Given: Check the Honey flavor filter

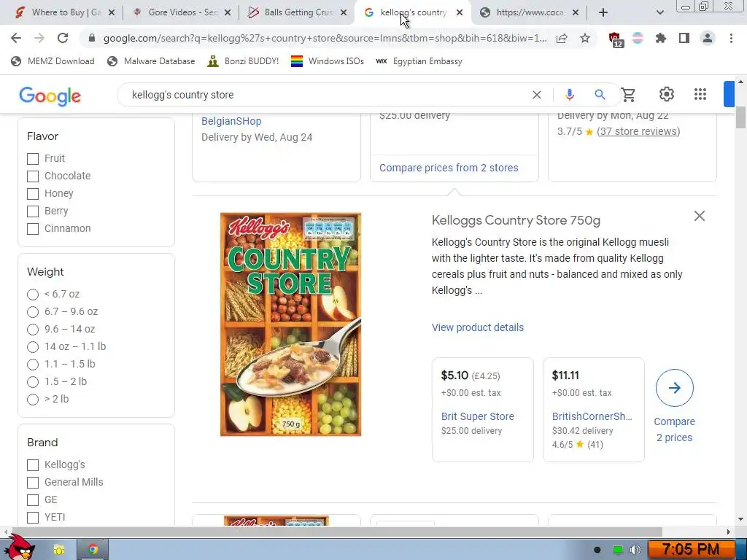Looking at the screenshot, I should pos(33,194).
